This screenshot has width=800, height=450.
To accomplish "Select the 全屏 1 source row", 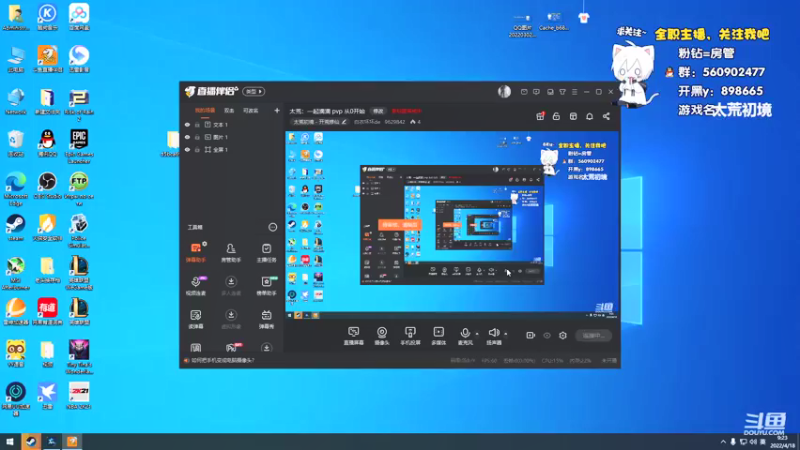I will coord(232,149).
